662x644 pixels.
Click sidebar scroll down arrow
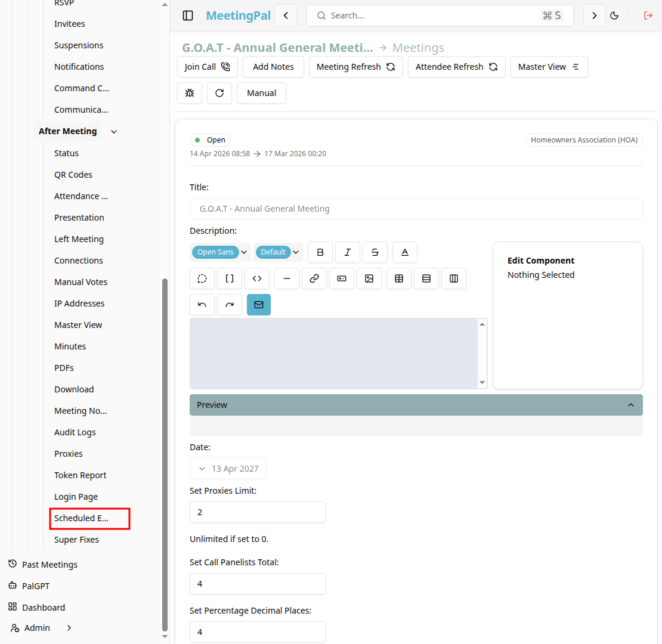(x=165, y=636)
